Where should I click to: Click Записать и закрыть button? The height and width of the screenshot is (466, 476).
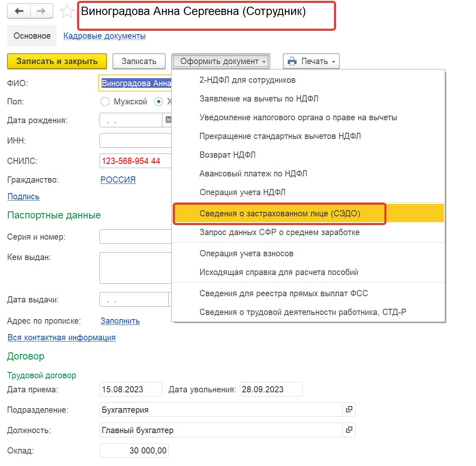click(x=57, y=61)
